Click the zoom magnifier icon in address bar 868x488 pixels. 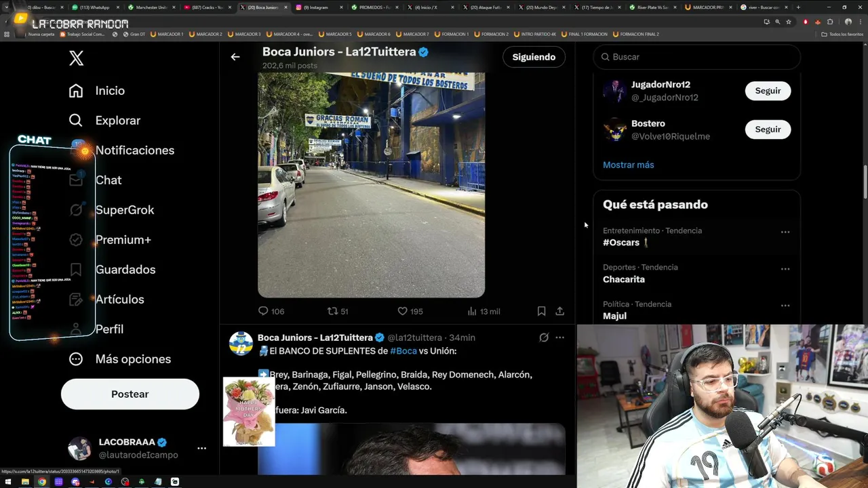point(778,22)
